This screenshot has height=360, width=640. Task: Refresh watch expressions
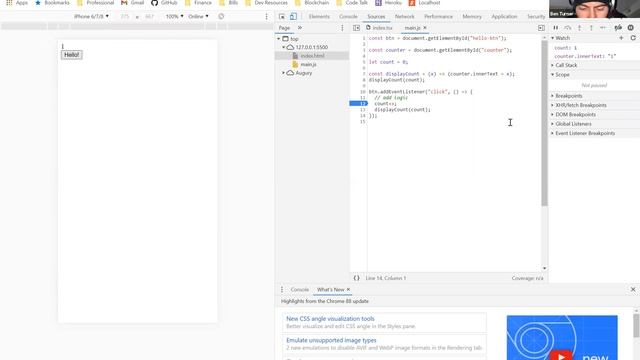tap(633, 38)
